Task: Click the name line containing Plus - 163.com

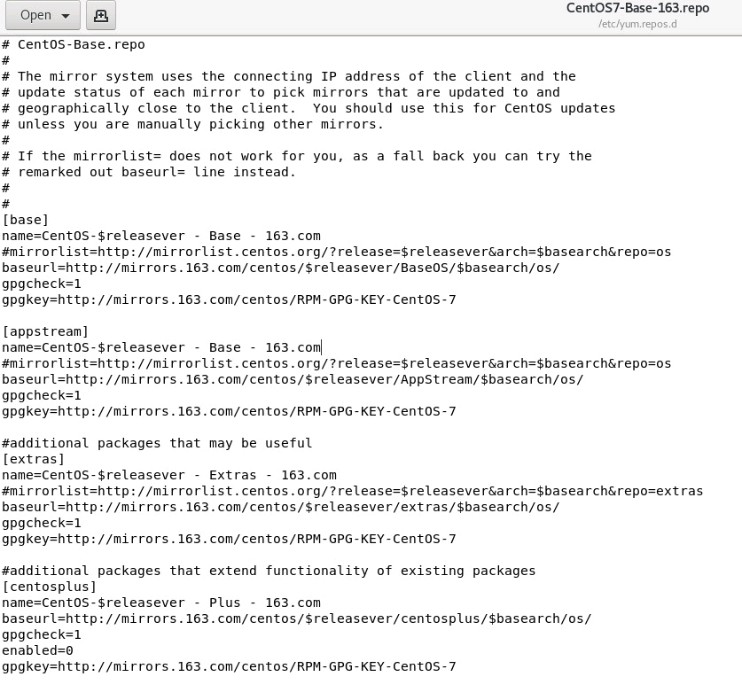Action: [x=161, y=603]
